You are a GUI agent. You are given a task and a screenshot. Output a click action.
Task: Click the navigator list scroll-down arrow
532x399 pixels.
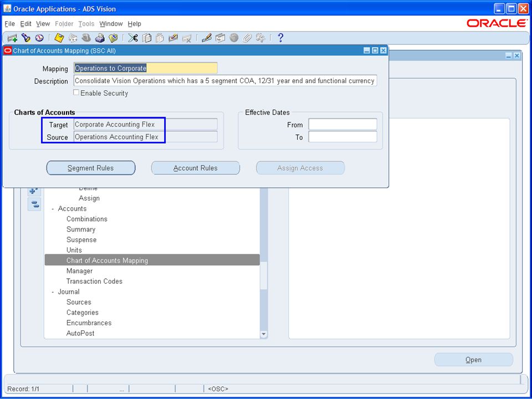coord(264,334)
